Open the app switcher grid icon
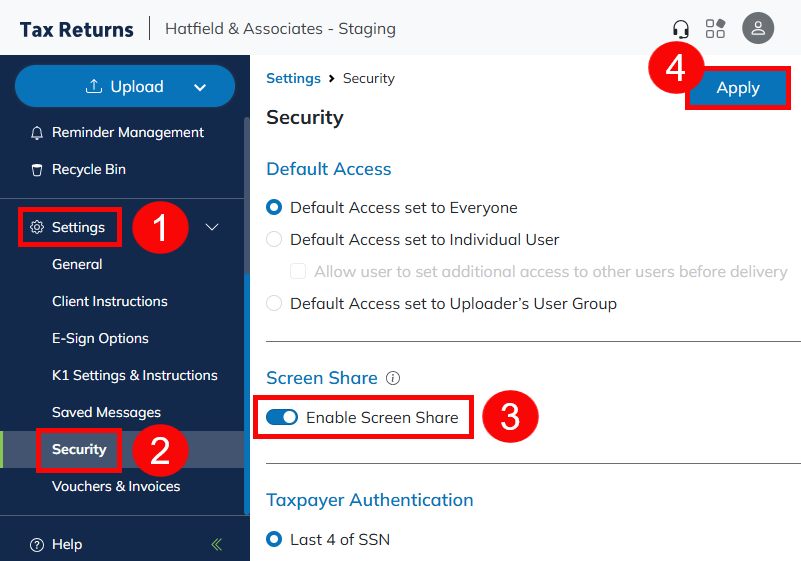 pyautogui.click(x=715, y=29)
